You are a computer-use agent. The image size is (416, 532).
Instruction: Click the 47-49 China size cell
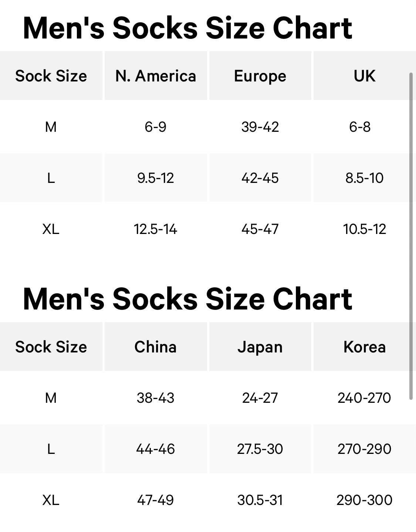point(156,500)
